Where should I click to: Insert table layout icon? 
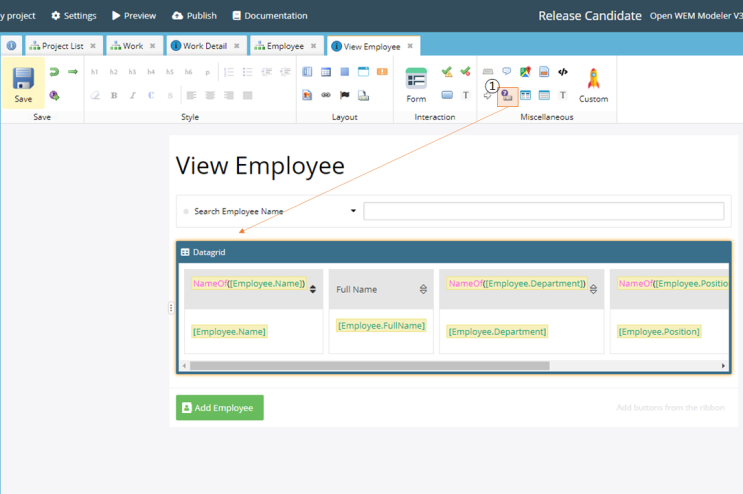pyautogui.click(x=326, y=72)
